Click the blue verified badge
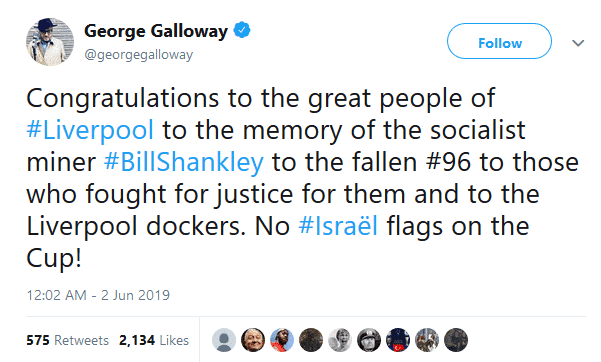 click(x=242, y=30)
